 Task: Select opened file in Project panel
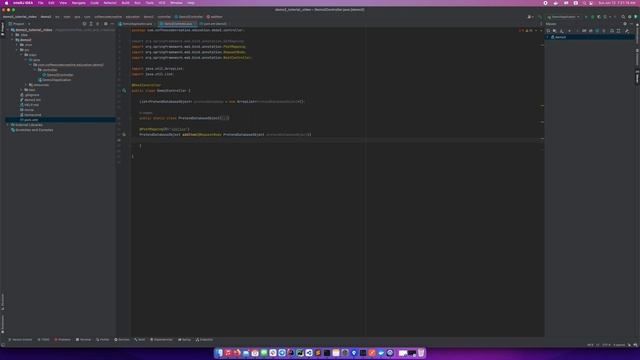(x=84, y=24)
